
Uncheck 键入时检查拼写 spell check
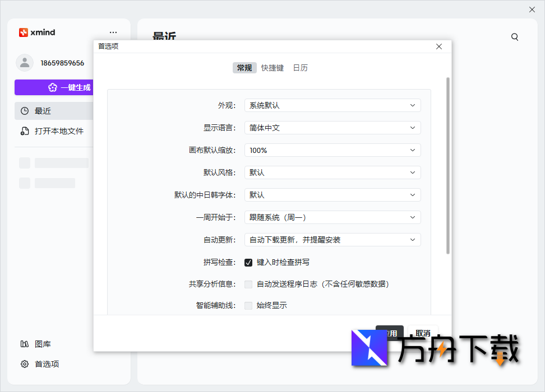pos(248,262)
